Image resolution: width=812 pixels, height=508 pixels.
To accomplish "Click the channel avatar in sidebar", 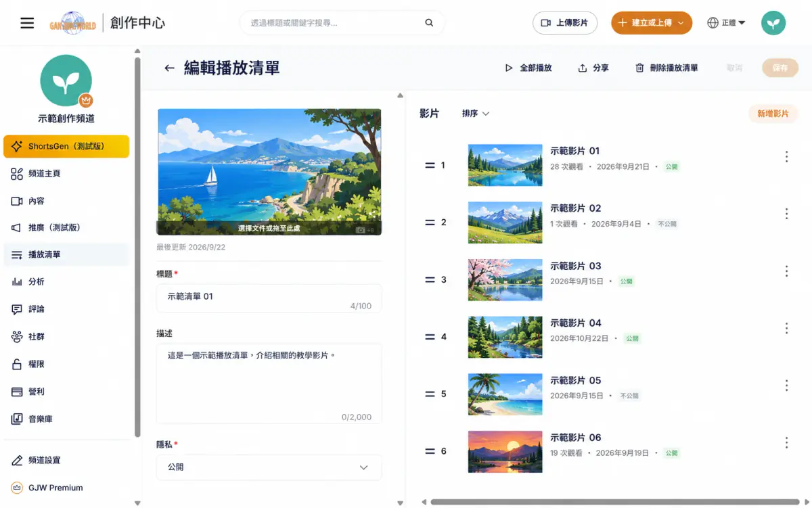I will pos(66,80).
